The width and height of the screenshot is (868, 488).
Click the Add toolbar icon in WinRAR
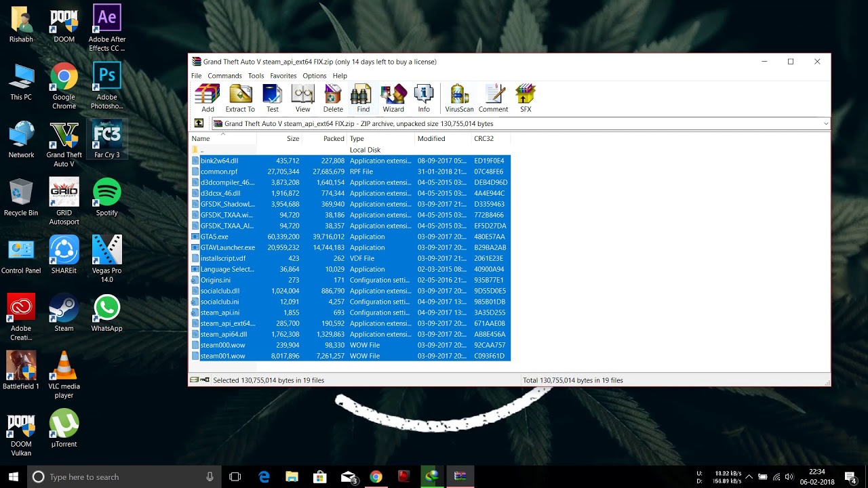tap(208, 98)
